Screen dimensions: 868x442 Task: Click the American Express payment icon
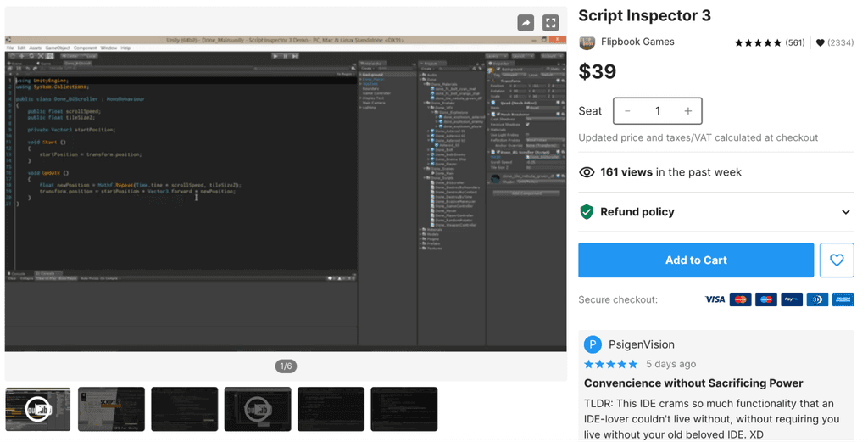tap(843, 299)
